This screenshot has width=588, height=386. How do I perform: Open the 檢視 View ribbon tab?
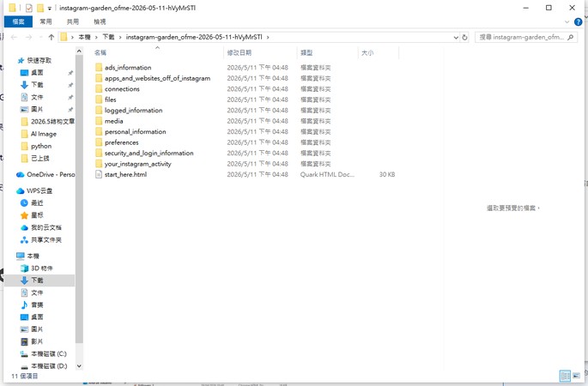[100, 21]
